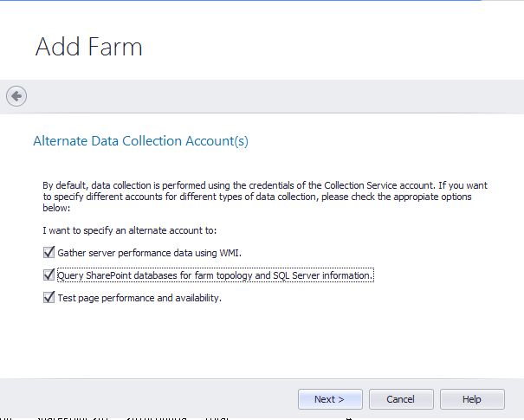Click the 'Gather server performance data using WMI' label
Viewport: 524px width, 420px height.
point(149,253)
